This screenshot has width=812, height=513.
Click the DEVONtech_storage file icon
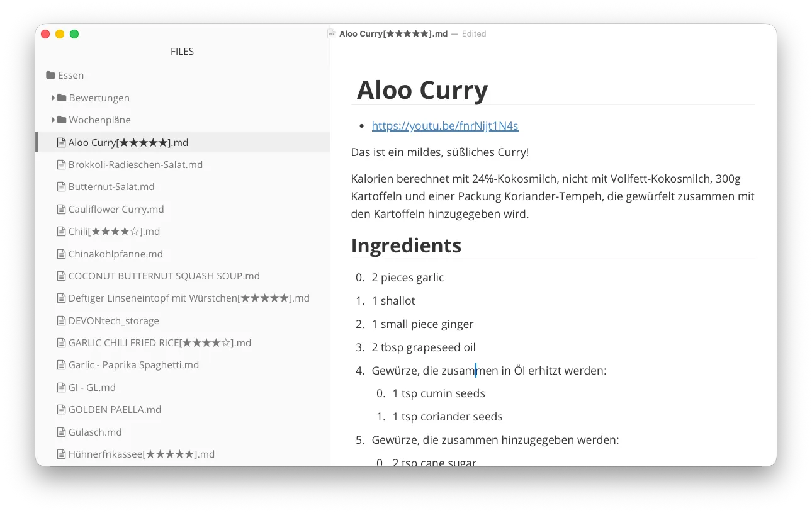tap(61, 321)
